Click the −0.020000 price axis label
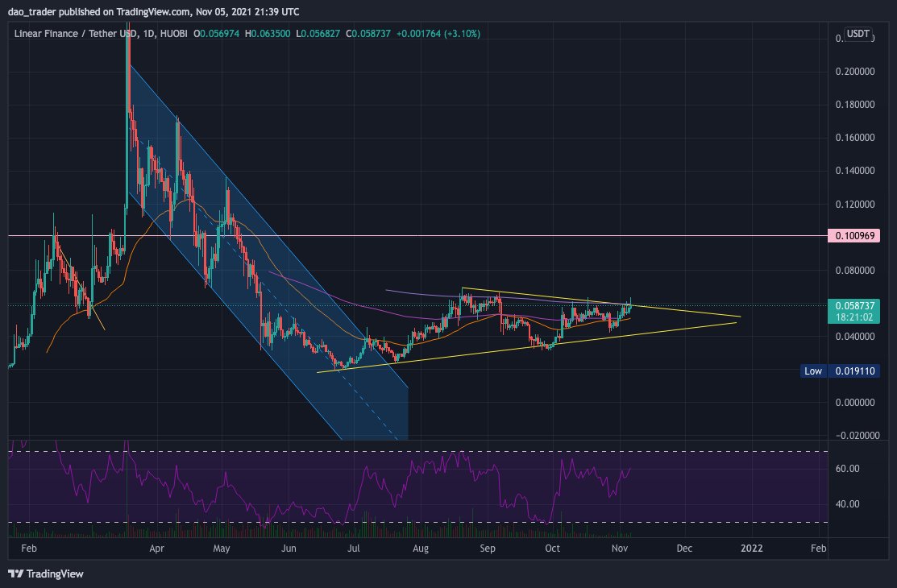This screenshot has width=897, height=588. click(857, 436)
